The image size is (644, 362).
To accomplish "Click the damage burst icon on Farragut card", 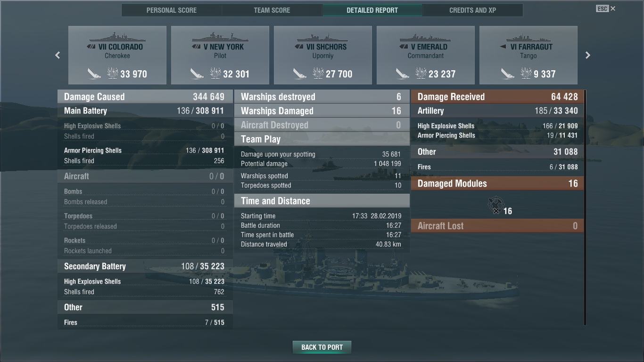I will click(526, 74).
